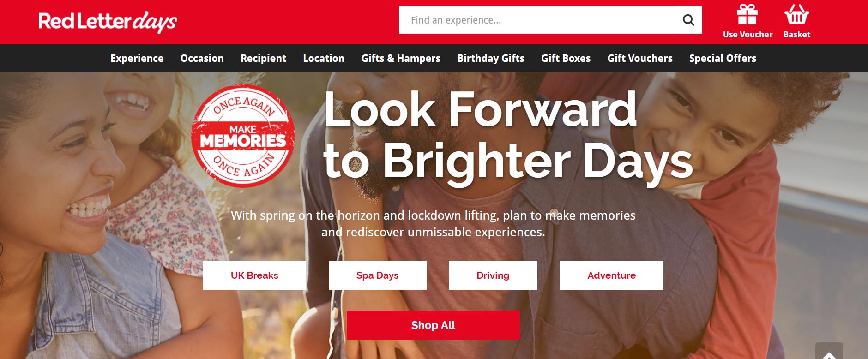
Task: Choose the Spa Days button
Action: [377, 275]
